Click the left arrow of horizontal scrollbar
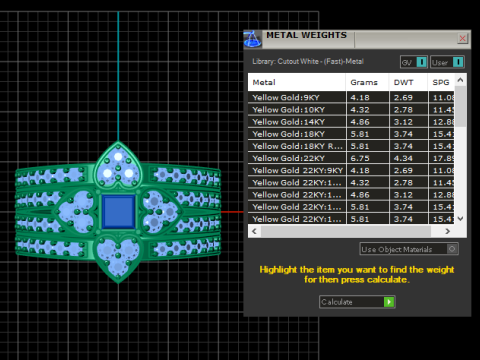Viewport: 480px width, 360px height. click(254, 231)
